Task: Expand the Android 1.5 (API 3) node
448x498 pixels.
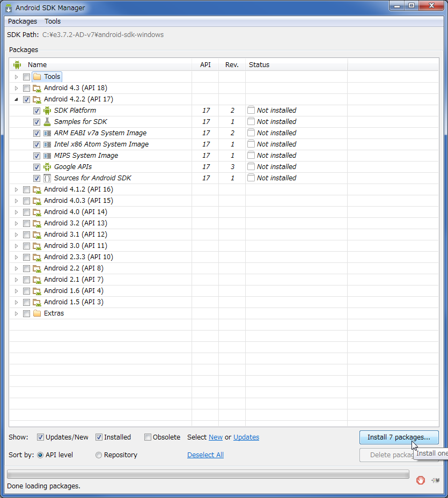Action: (17, 302)
